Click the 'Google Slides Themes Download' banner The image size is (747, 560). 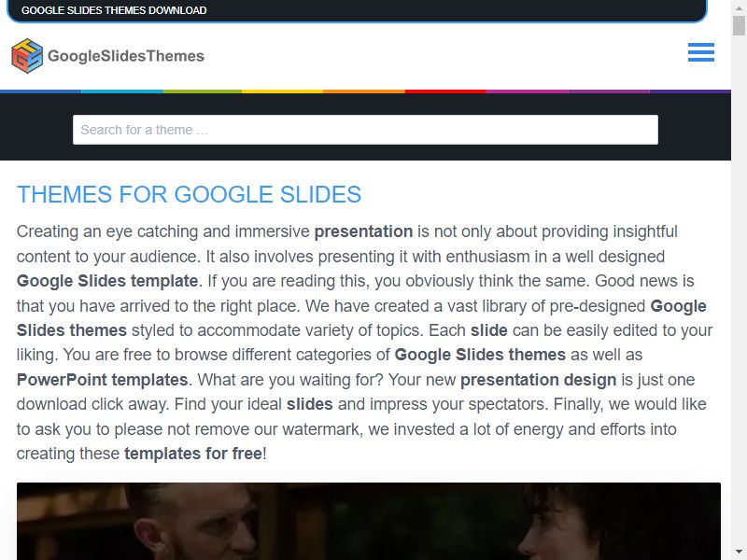357,10
